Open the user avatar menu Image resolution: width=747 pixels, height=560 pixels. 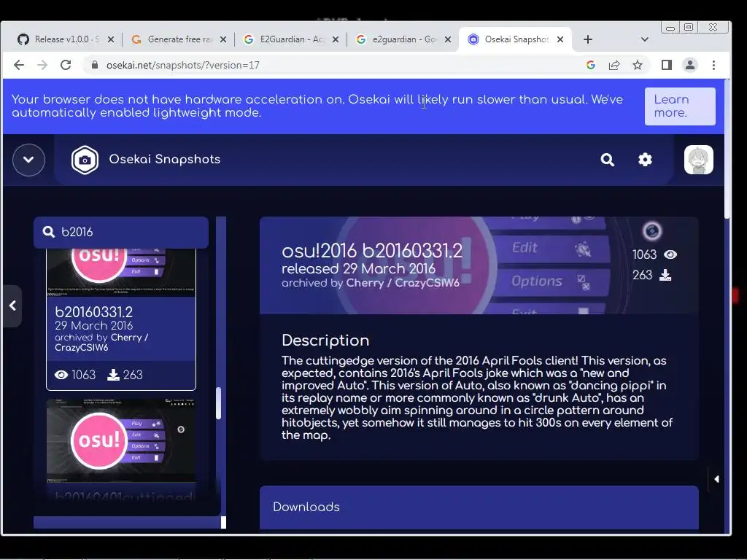[x=698, y=160]
